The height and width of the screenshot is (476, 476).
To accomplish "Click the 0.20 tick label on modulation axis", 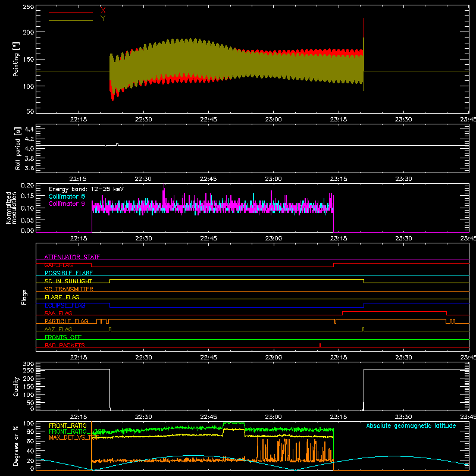I will (27, 186).
